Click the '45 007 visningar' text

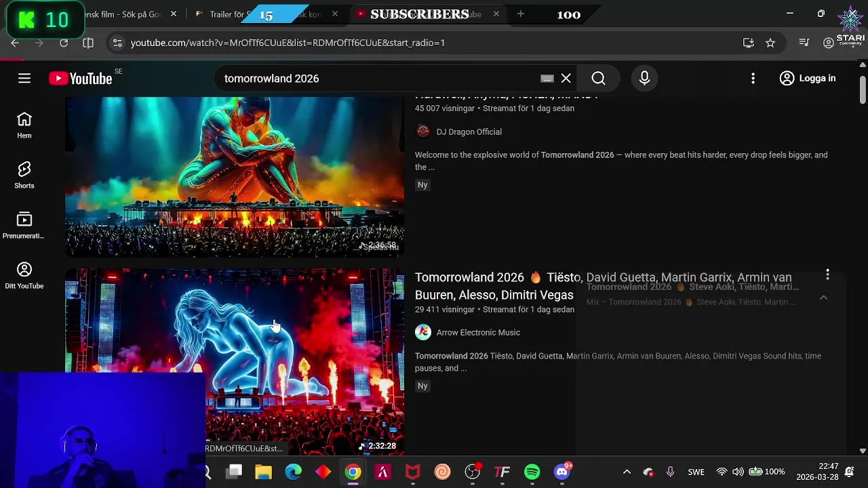tap(444, 108)
